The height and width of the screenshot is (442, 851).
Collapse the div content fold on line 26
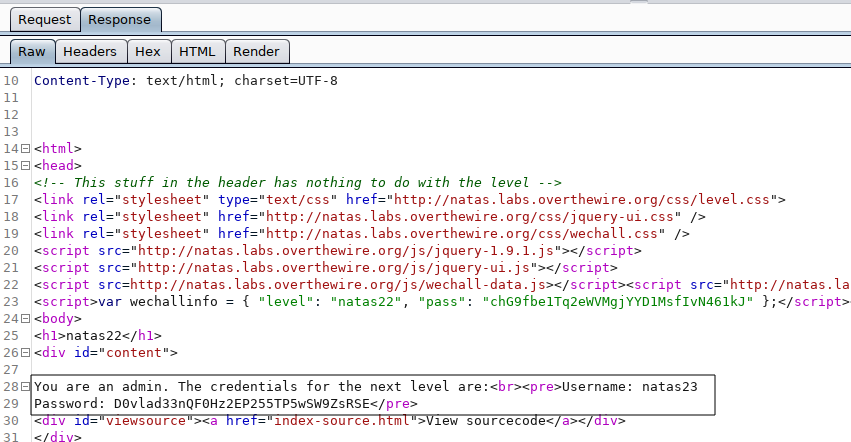[x=26, y=353]
